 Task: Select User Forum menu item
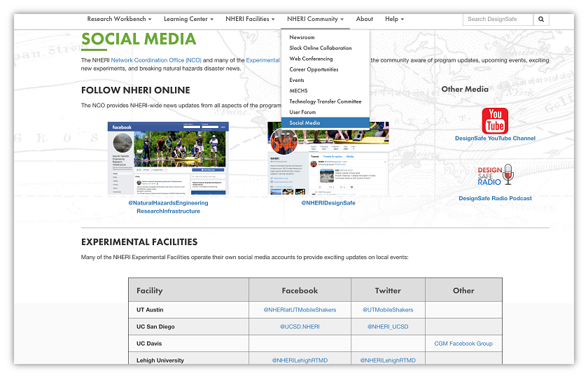pyautogui.click(x=325, y=112)
